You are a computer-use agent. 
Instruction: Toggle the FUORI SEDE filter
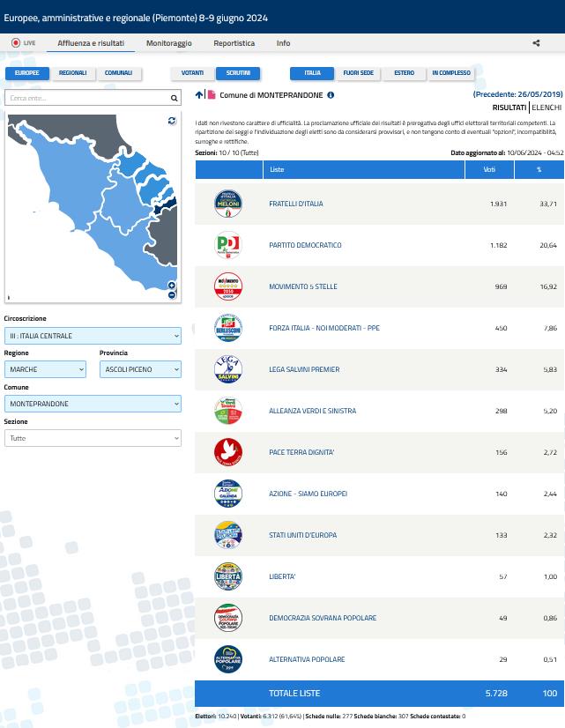(x=358, y=73)
